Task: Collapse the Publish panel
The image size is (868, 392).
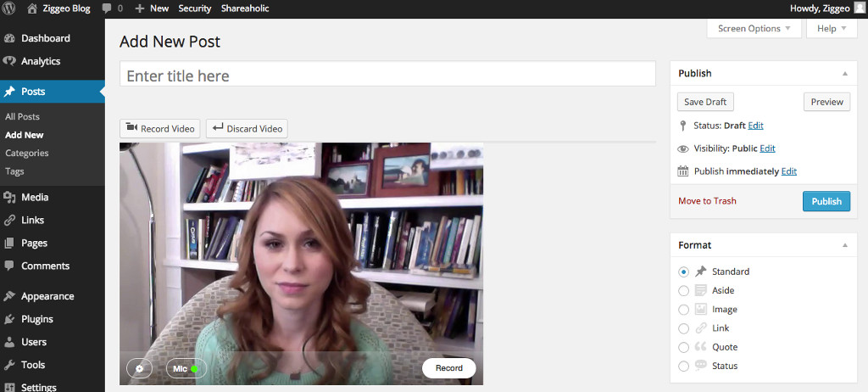Action: [845, 73]
